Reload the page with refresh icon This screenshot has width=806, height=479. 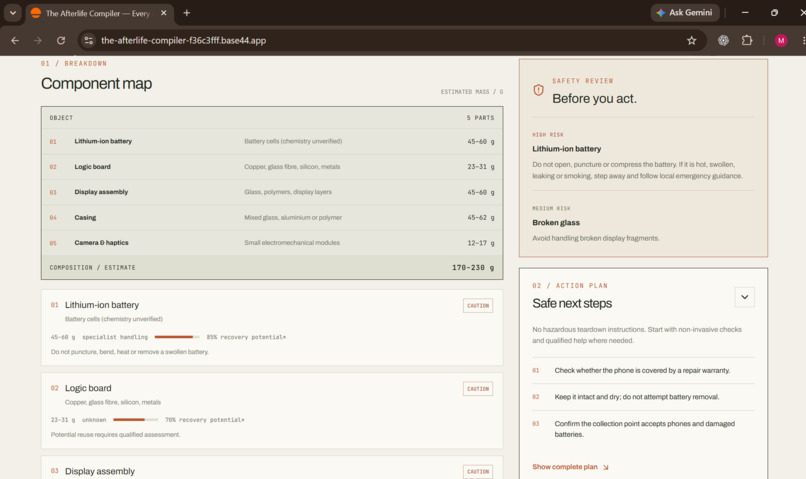click(x=61, y=41)
